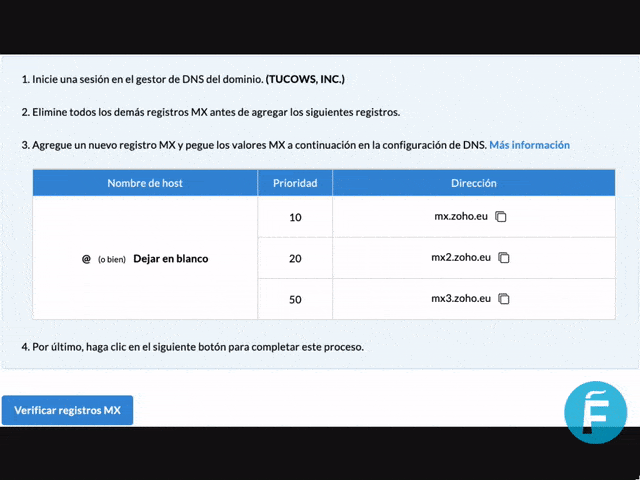Click the Dejar en blanco text

click(171, 259)
